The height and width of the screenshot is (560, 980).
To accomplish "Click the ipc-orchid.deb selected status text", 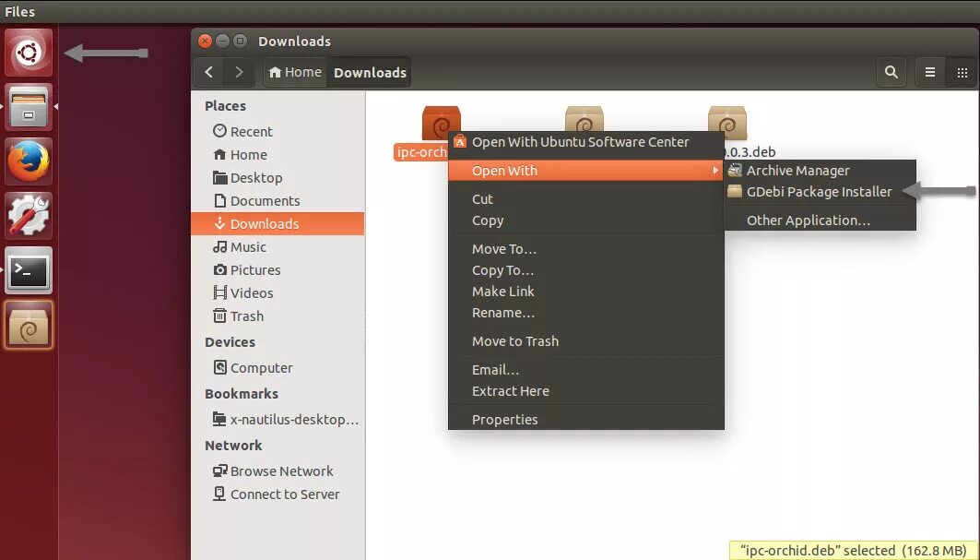I will point(853,551).
